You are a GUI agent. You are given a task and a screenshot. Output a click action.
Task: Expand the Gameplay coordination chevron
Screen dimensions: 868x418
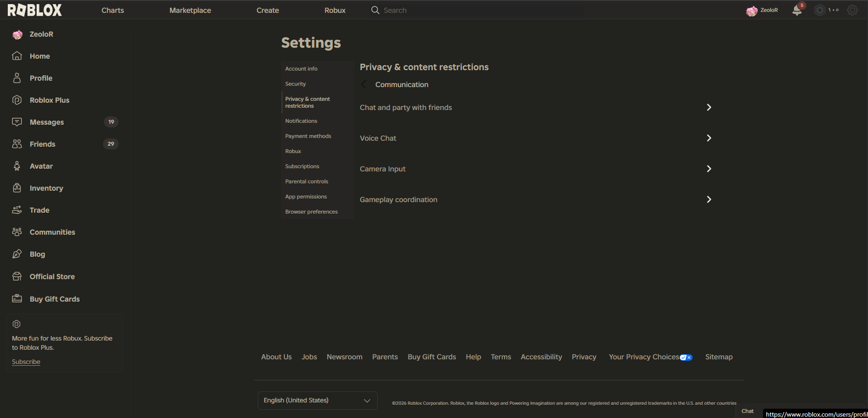(x=709, y=199)
